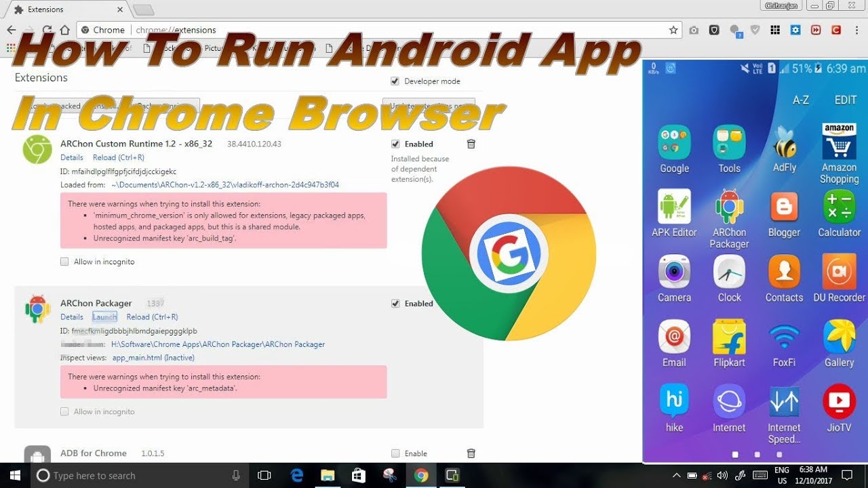Open ARChon Packager loaded-from folder path link
Viewport: 868px width, 488px height.
click(218, 344)
